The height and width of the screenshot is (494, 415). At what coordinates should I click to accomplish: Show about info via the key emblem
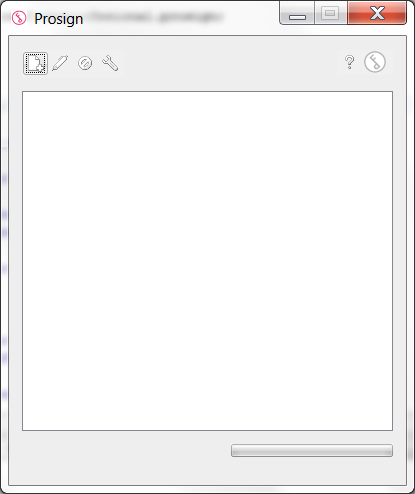(x=375, y=62)
